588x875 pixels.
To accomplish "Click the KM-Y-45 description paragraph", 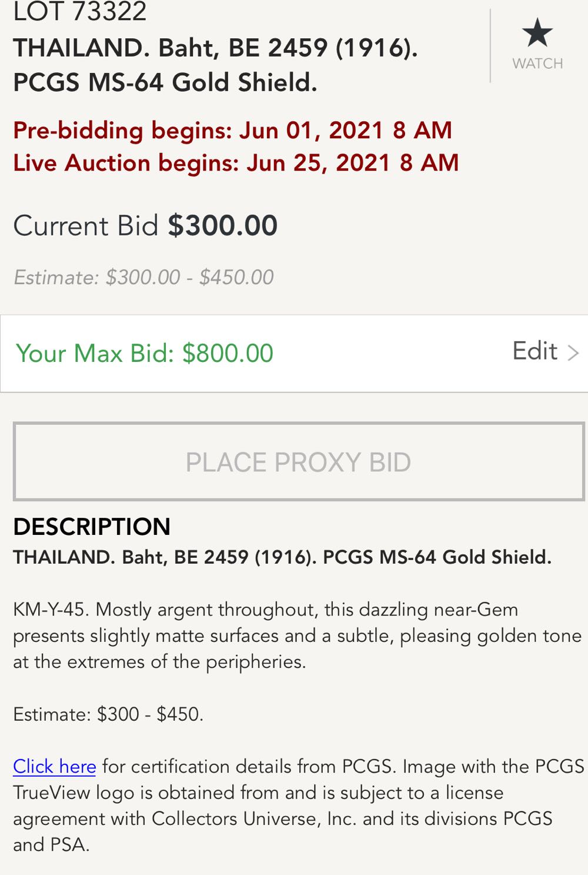I will [297, 636].
